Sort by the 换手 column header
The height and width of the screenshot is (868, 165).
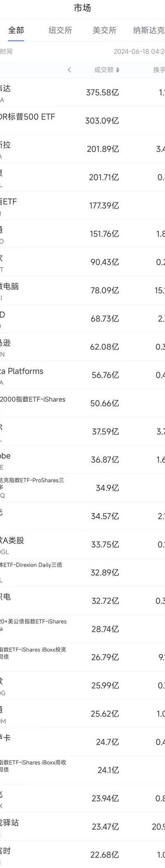pos(159,70)
